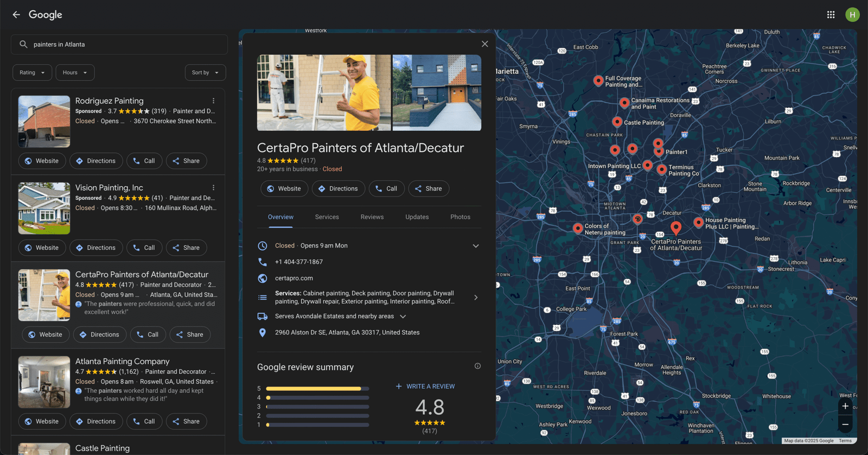Open the Rating filter dropdown

coord(33,73)
